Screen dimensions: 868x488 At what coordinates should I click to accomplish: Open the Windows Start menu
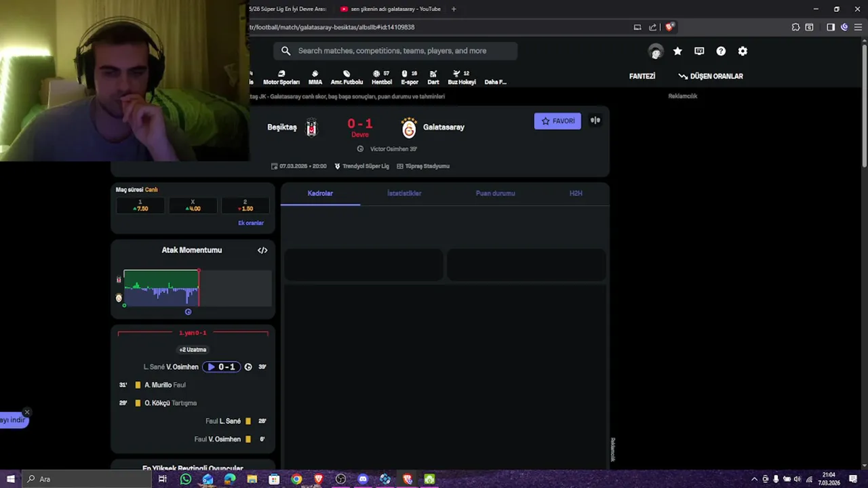(10, 479)
